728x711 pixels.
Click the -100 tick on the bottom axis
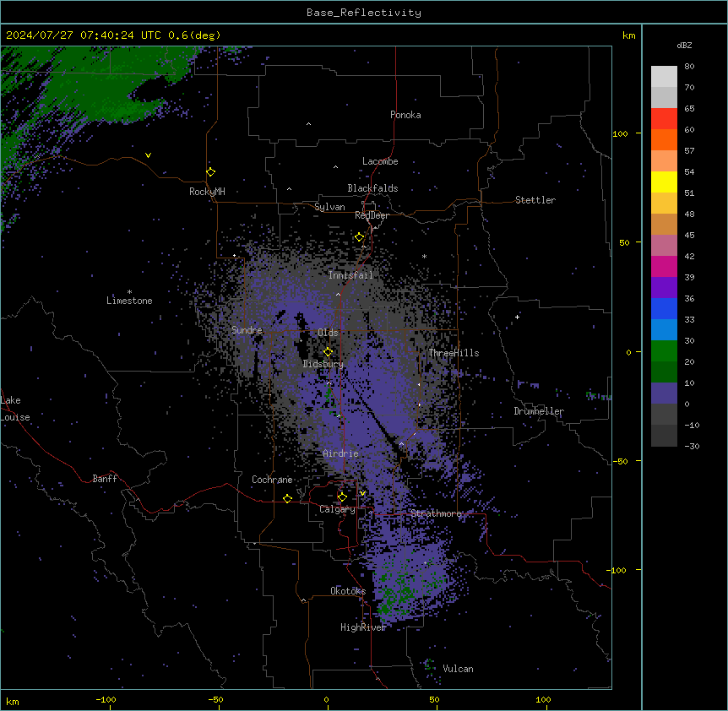[106, 699]
